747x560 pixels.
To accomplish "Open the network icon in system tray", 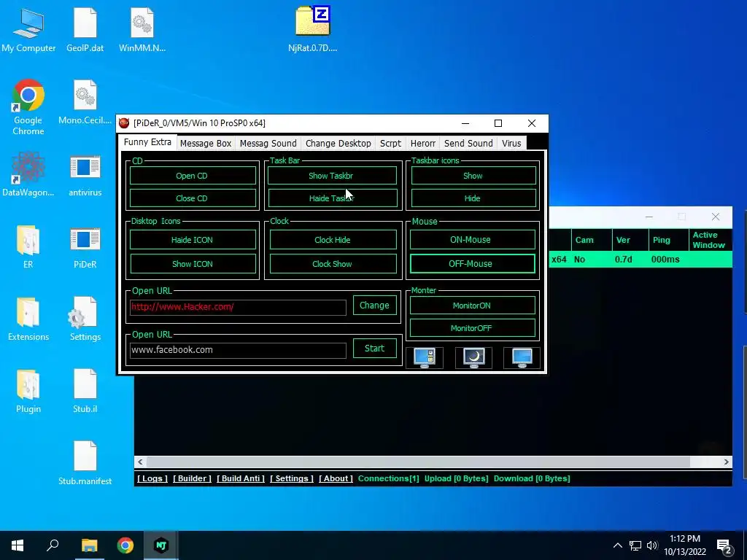I will tap(635, 545).
